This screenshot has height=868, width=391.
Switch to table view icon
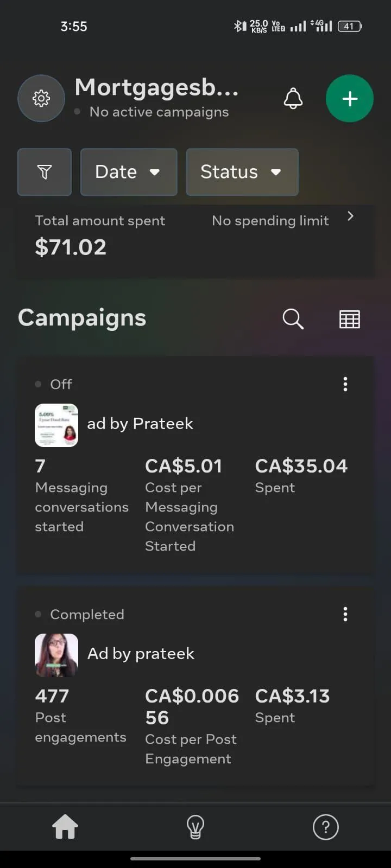tap(349, 319)
